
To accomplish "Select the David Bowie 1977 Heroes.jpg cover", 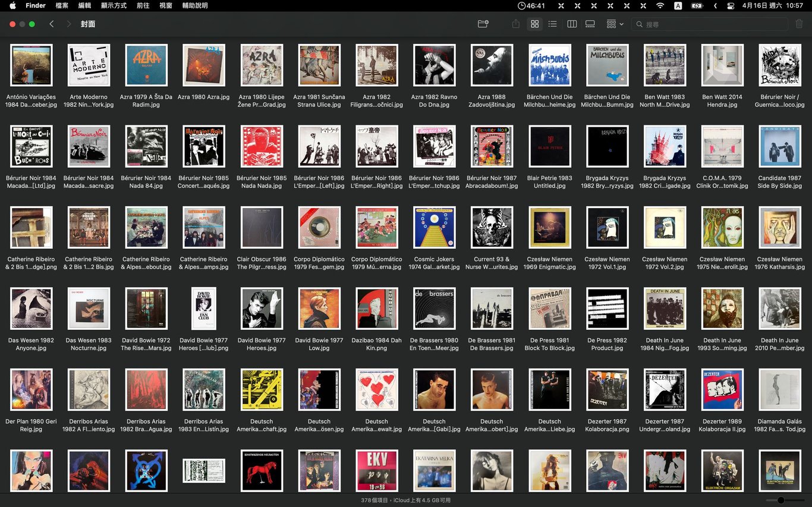I will [262, 308].
